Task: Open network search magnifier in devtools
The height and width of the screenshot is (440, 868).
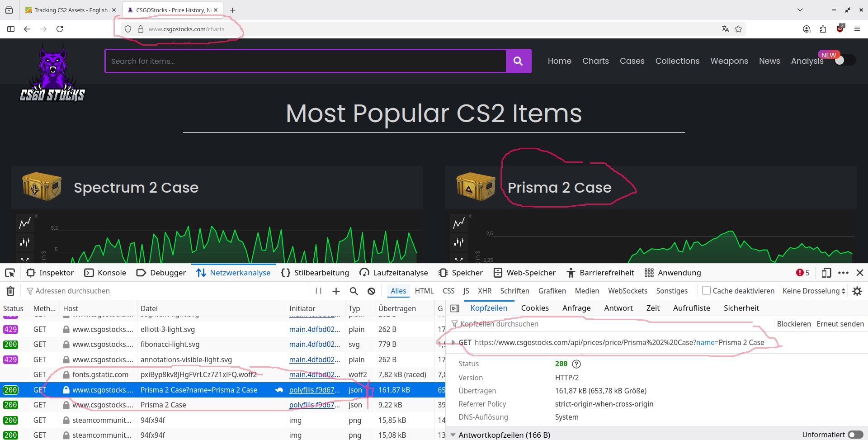Action: tap(354, 291)
